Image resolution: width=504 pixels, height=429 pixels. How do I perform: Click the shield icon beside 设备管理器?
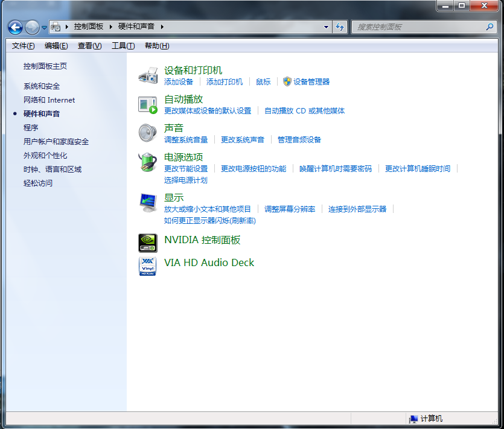(287, 81)
